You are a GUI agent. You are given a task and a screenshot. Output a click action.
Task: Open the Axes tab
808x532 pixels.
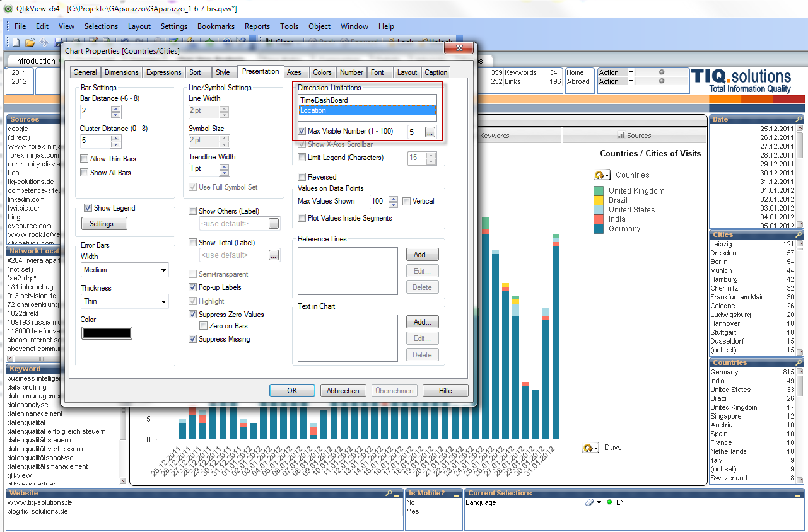pyautogui.click(x=294, y=72)
